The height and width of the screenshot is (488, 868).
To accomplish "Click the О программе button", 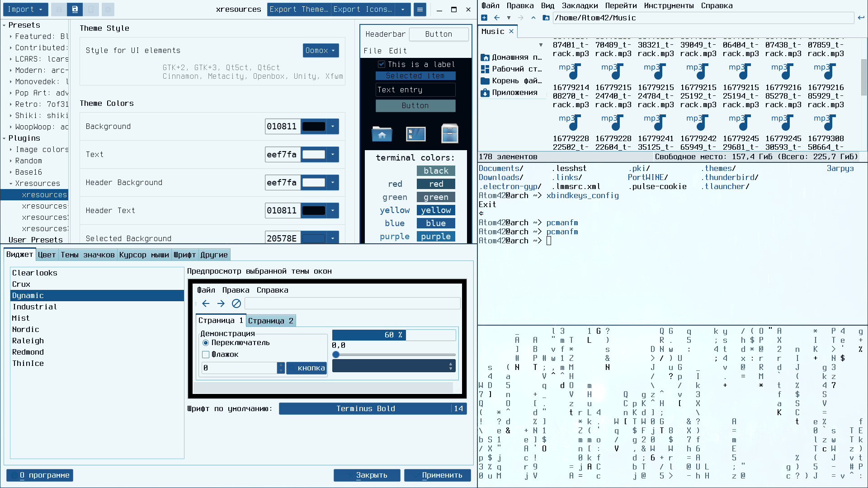I will (40, 475).
